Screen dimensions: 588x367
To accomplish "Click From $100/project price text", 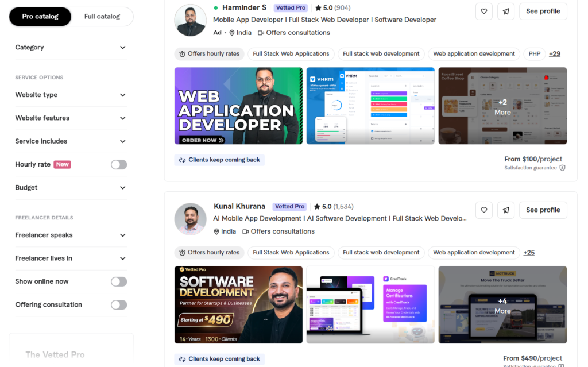I will click(533, 159).
